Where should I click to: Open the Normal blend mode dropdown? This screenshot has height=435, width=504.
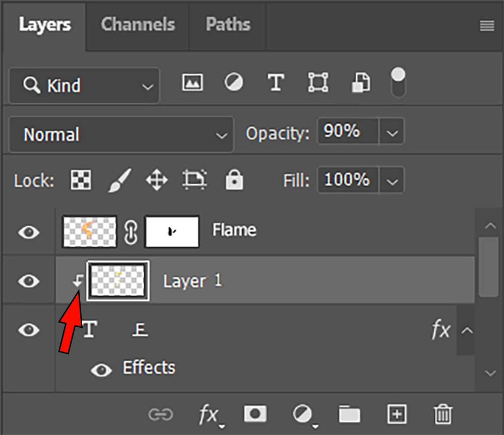click(121, 134)
